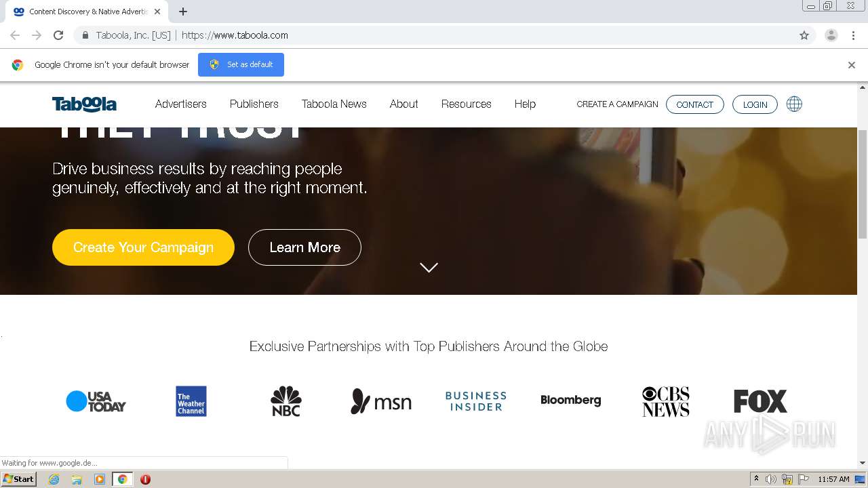The height and width of the screenshot is (488, 868).
Task: Click the NBC peacock logo
Action: point(286,401)
